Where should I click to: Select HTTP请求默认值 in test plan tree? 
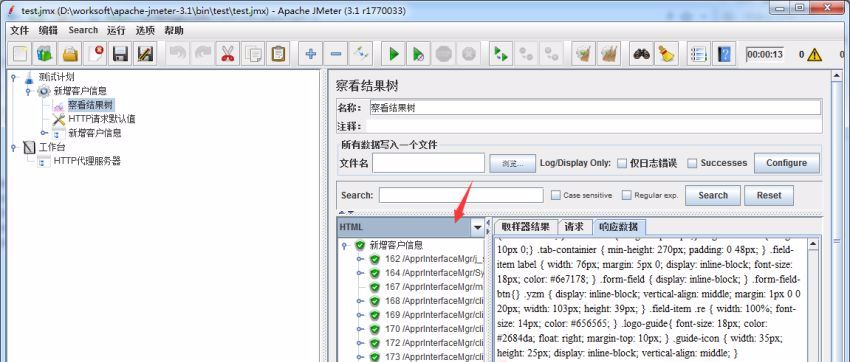click(x=101, y=119)
